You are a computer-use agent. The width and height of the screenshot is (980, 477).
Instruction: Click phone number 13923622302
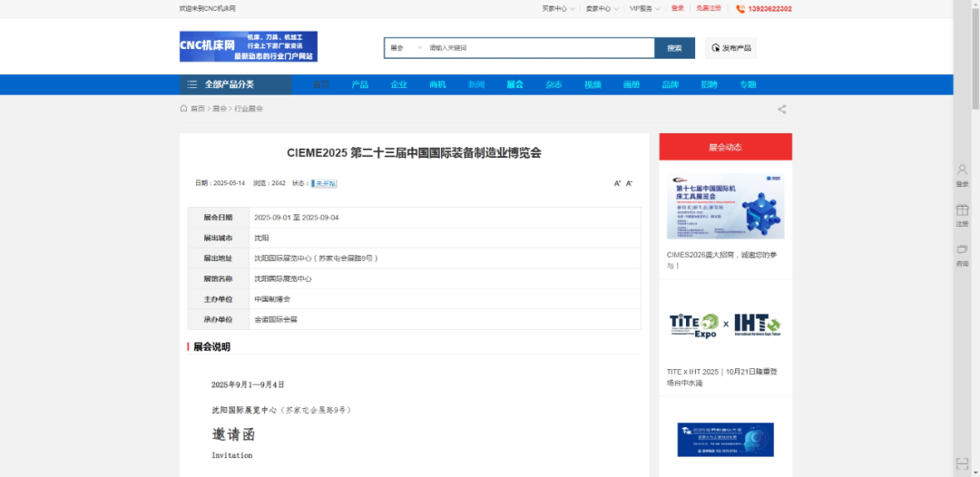[x=770, y=9]
